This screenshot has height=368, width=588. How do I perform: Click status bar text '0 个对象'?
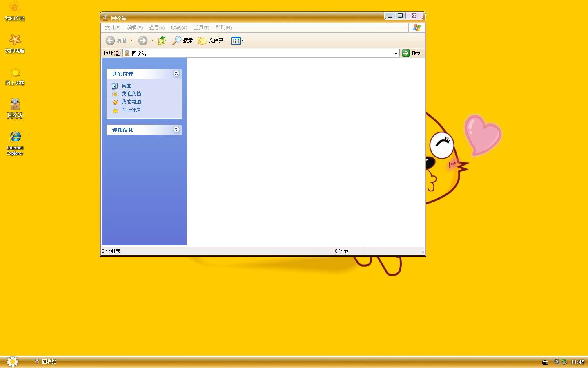pos(111,251)
